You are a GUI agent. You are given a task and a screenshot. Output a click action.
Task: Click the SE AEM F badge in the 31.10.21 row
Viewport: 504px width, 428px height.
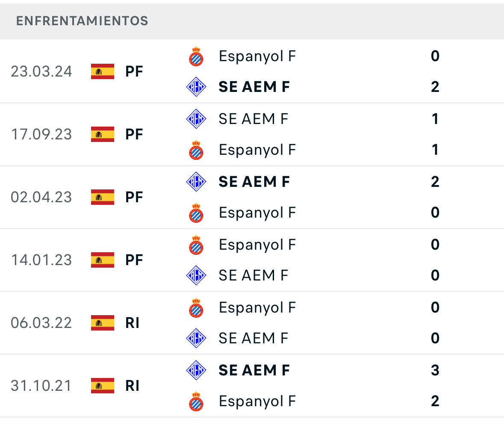pos(196,370)
